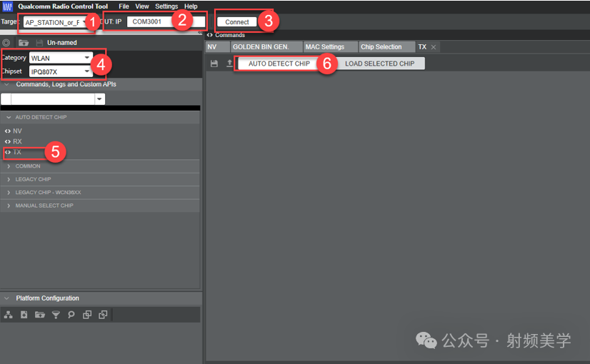Open the Chipset dropdown showing IPQ807X
Viewport: 590px width, 364px height.
(x=61, y=71)
